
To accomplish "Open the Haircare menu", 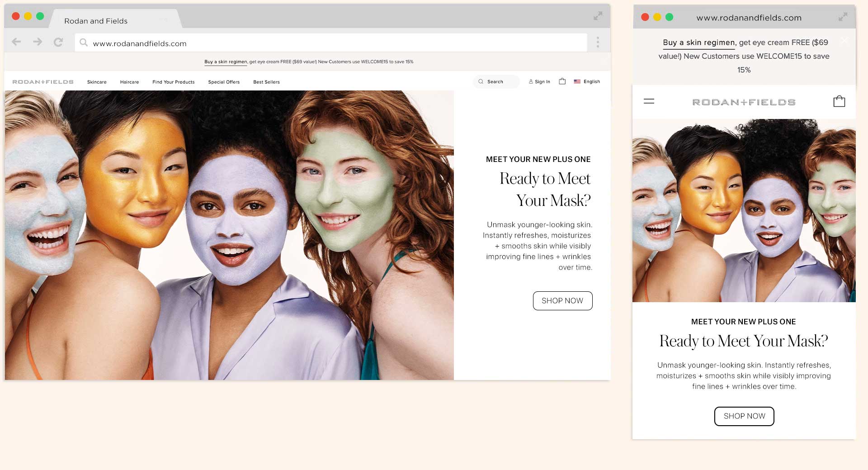I will tap(129, 82).
